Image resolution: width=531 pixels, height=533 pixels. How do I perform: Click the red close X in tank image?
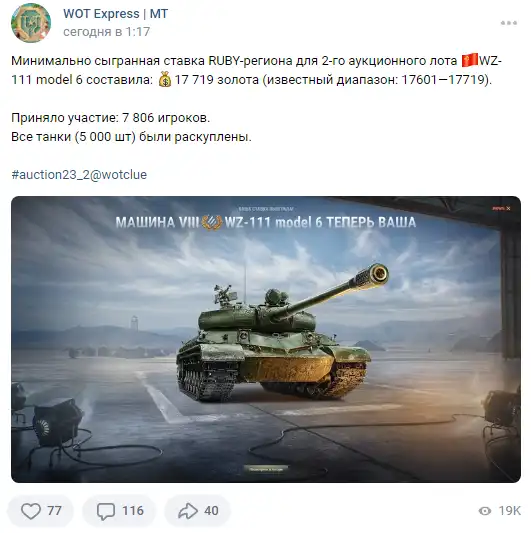coord(508,208)
